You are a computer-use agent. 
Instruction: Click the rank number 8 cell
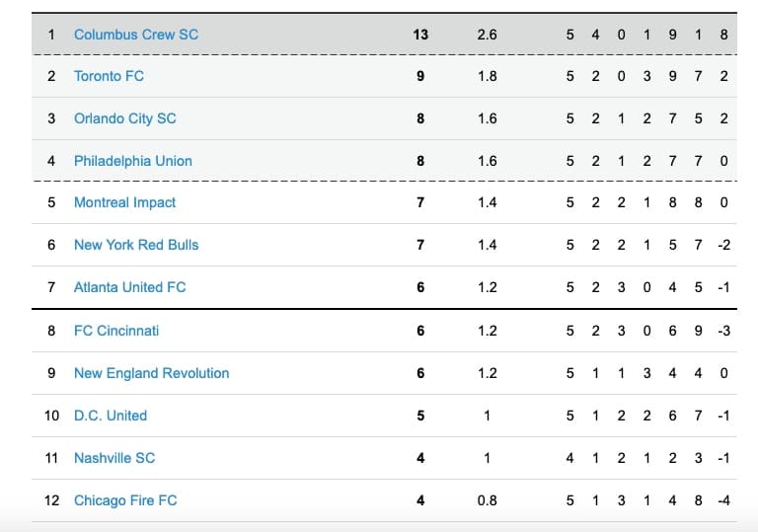tap(52, 331)
